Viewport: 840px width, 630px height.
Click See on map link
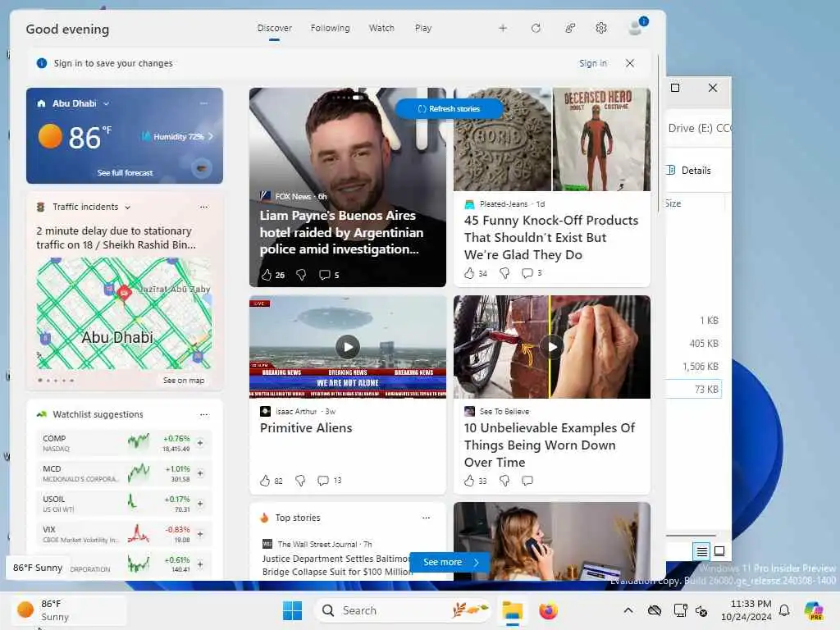coord(184,381)
